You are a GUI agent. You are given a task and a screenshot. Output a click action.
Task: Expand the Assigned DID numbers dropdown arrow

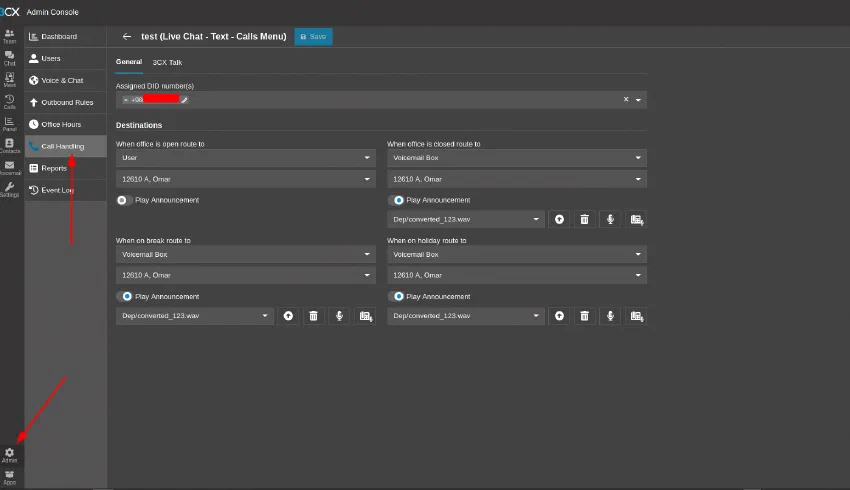coord(638,100)
